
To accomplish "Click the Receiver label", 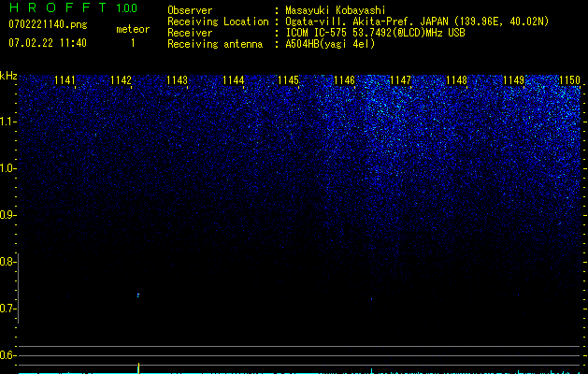I will tap(190, 33).
